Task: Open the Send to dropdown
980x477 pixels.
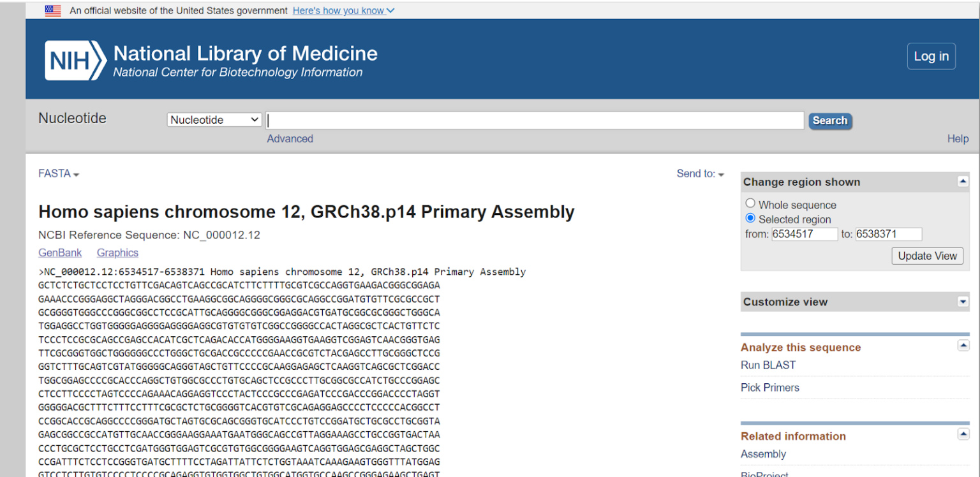Action: tap(700, 173)
